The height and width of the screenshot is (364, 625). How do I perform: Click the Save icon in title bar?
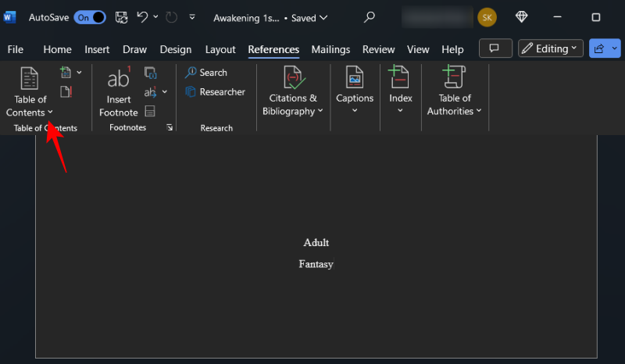(x=121, y=17)
